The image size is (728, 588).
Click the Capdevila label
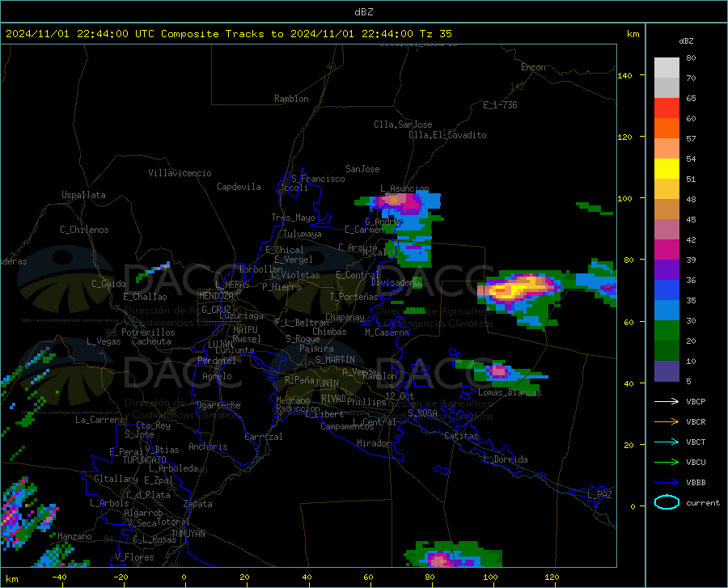click(x=239, y=187)
